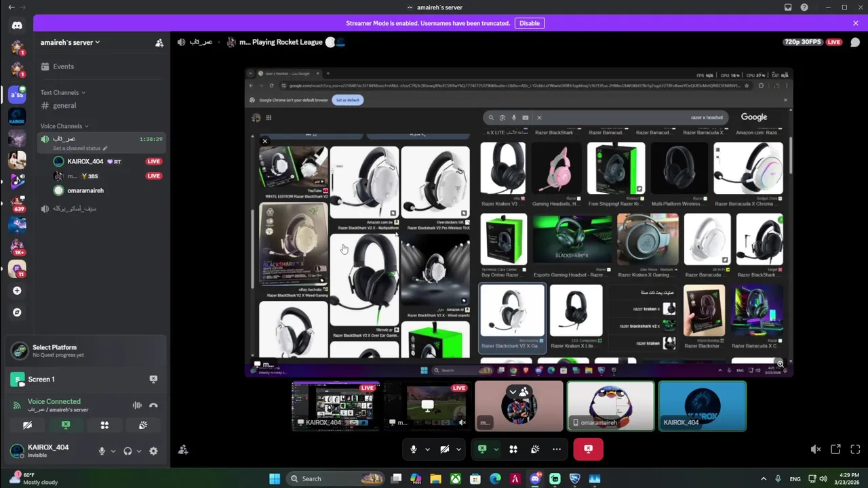Open KAIROX_404 user avatar status menu
868x488 pixels.
click(17, 451)
